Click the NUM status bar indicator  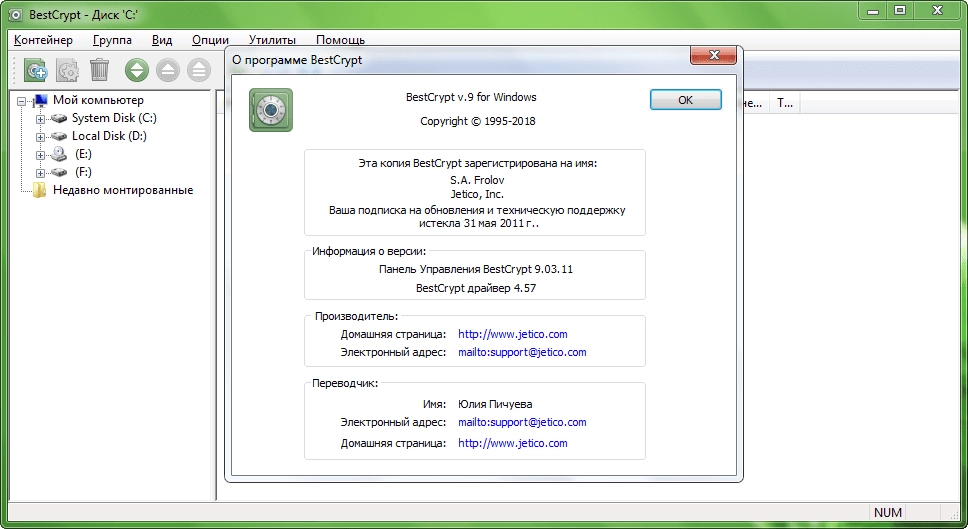tap(888, 512)
